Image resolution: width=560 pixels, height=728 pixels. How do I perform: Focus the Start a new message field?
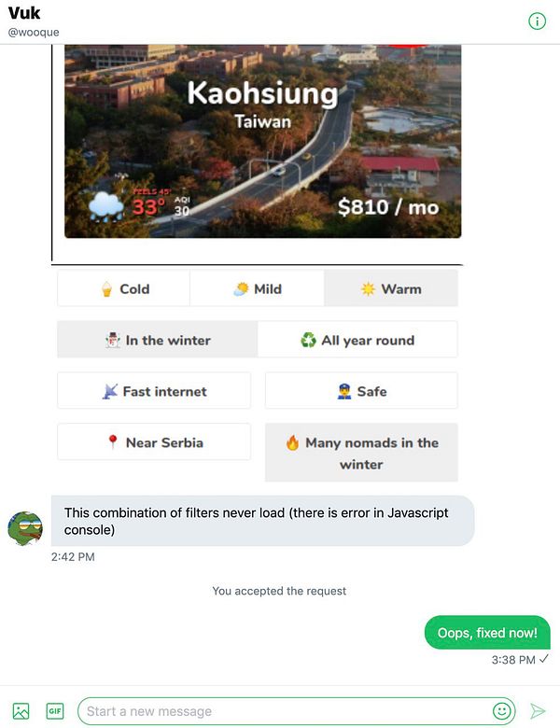287,711
